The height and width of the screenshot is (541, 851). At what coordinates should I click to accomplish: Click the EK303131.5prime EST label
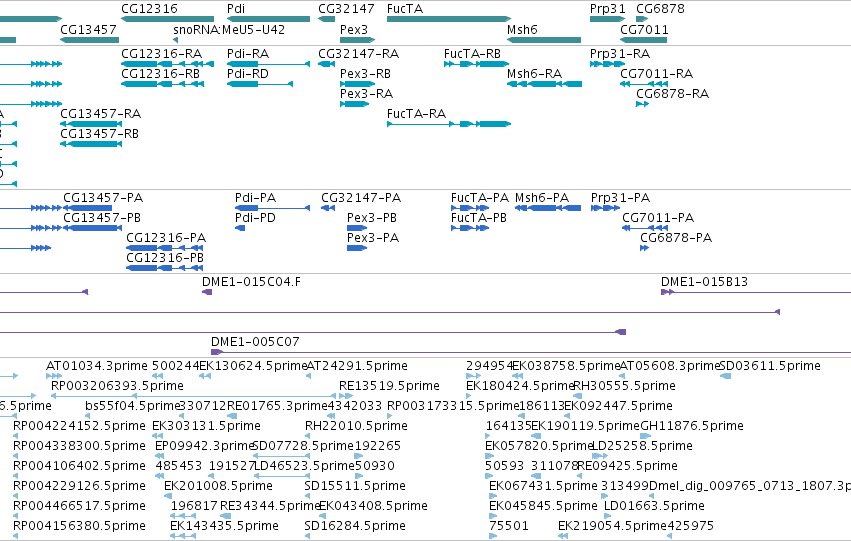[206, 425]
